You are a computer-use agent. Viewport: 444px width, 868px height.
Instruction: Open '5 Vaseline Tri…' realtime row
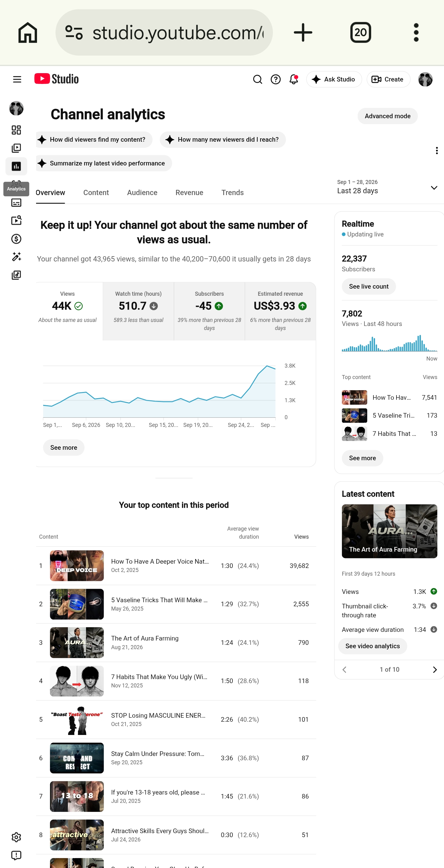[389, 416]
